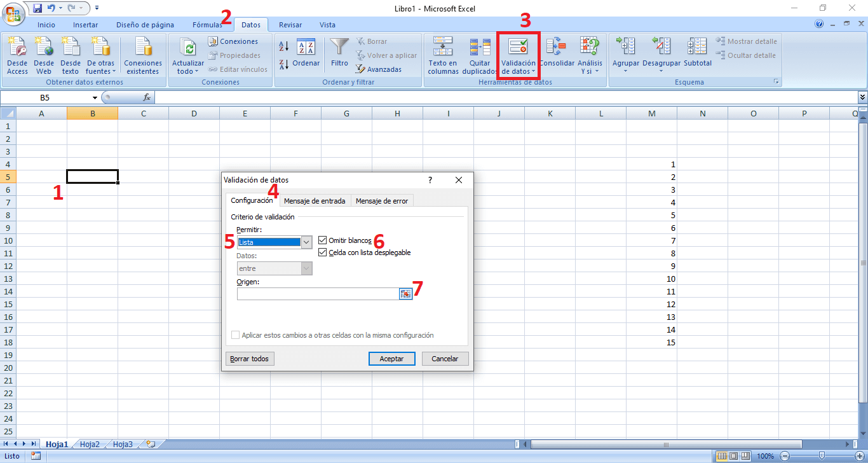Toggle Omitir blancos checkbox
Screen dimensions: 868x463
tap(322, 240)
